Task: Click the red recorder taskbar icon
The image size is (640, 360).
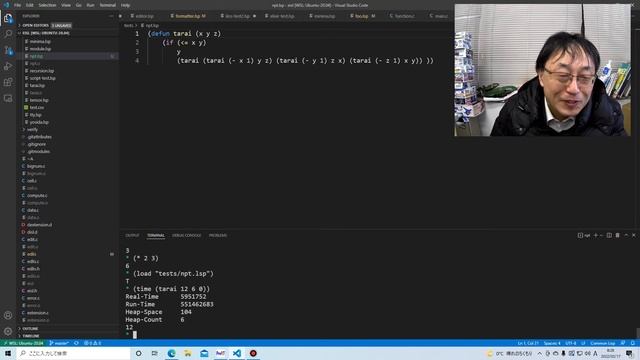Action: (253, 353)
